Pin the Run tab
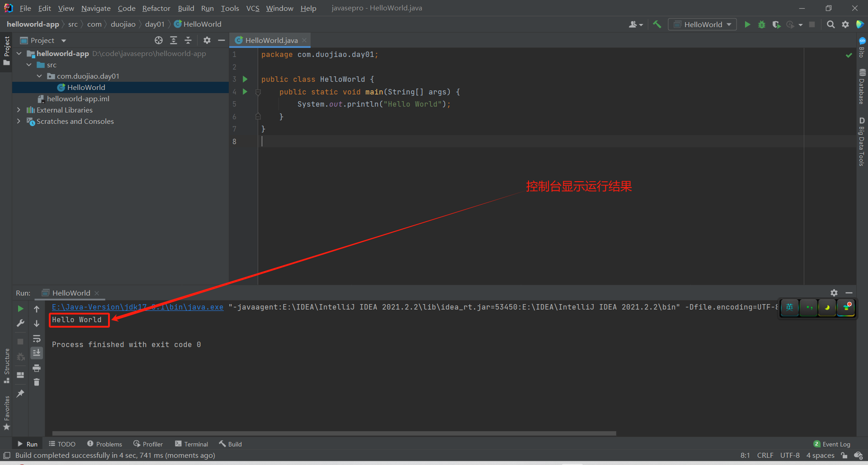The image size is (868, 465). pyautogui.click(x=20, y=394)
